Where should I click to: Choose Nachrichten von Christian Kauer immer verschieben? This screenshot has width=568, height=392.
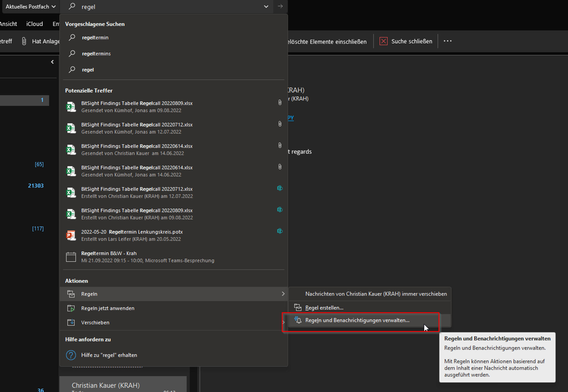(x=370, y=294)
